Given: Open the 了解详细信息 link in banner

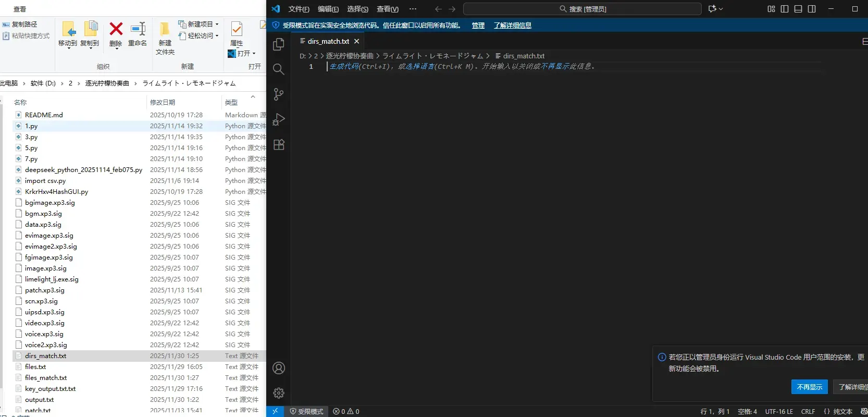Looking at the screenshot, I should pos(512,25).
